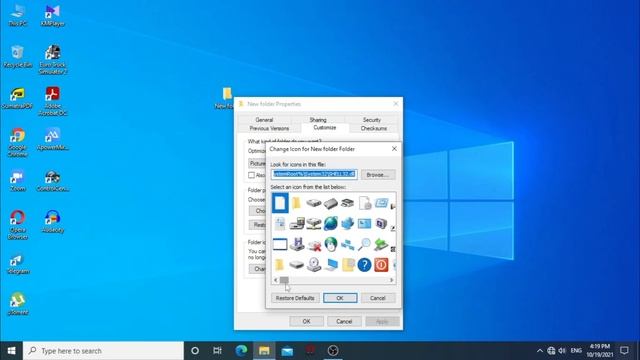Switch to Security tab in Properties window
Viewport: 640px width, 360px height.
pyautogui.click(x=372, y=120)
